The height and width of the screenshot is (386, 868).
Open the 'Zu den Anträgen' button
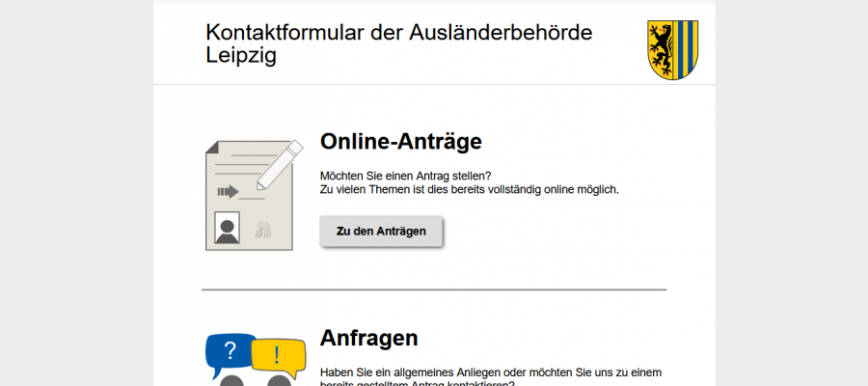381,232
